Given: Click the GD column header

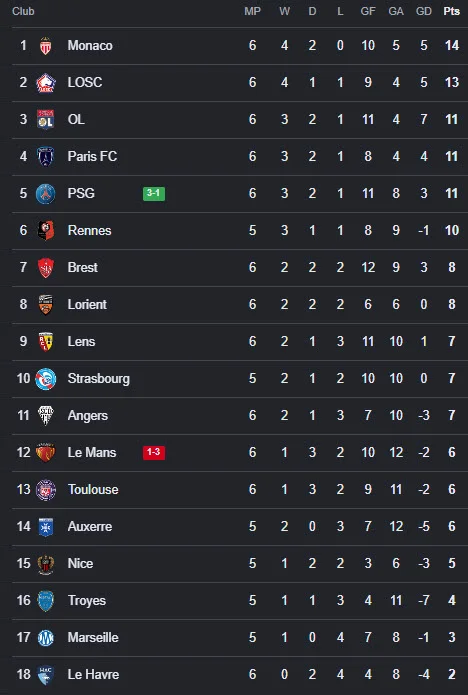Looking at the screenshot, I should [424, 12].
